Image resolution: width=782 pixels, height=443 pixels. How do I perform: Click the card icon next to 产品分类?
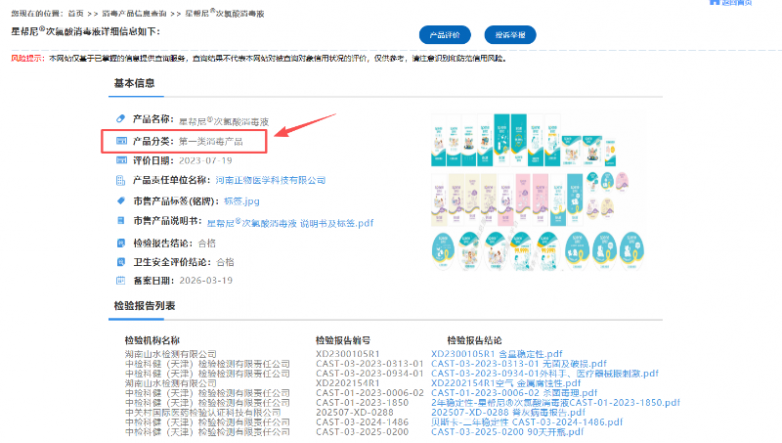point(121,141)
